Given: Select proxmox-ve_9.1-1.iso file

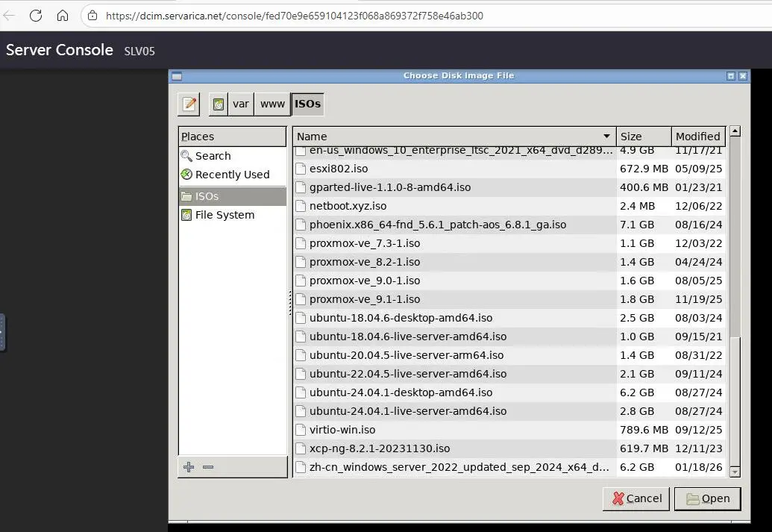Looking at the screenshot, I should (x=365, y=299).
